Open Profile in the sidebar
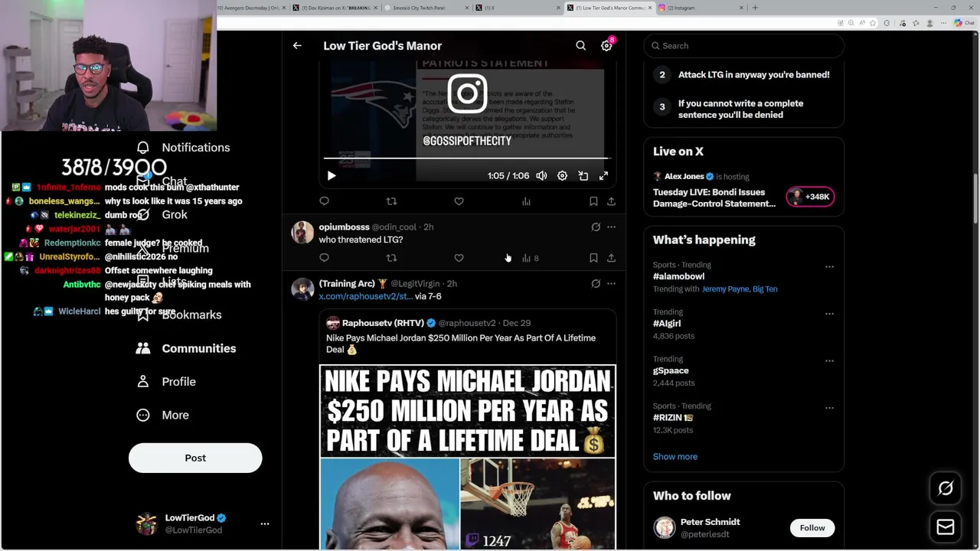Screen dimensions: 980x551 click(x=165, y=382)
